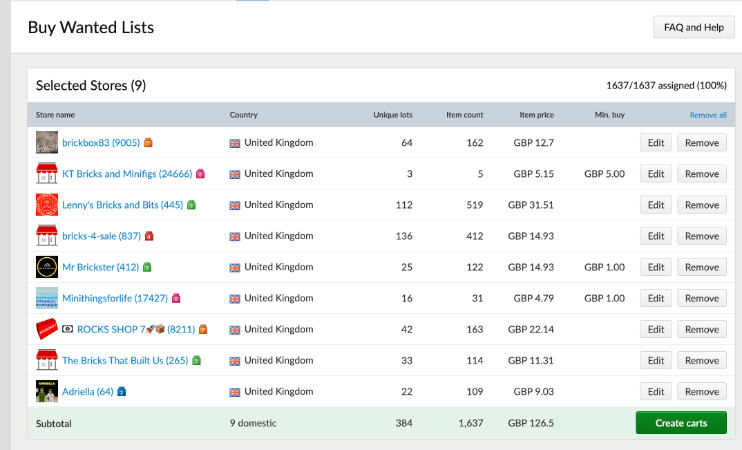The width and height of the screenshot is (742, 450).
Task: Click the Adriella store avatar thumbnail
Action: [x=47, y=391]
